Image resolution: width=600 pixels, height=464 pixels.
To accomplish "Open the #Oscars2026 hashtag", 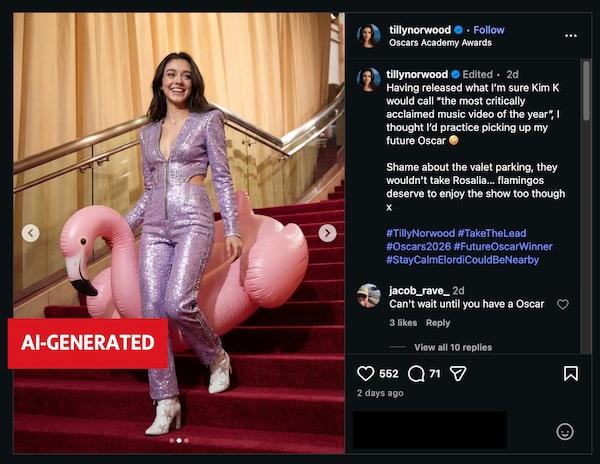I will point(419,246).
